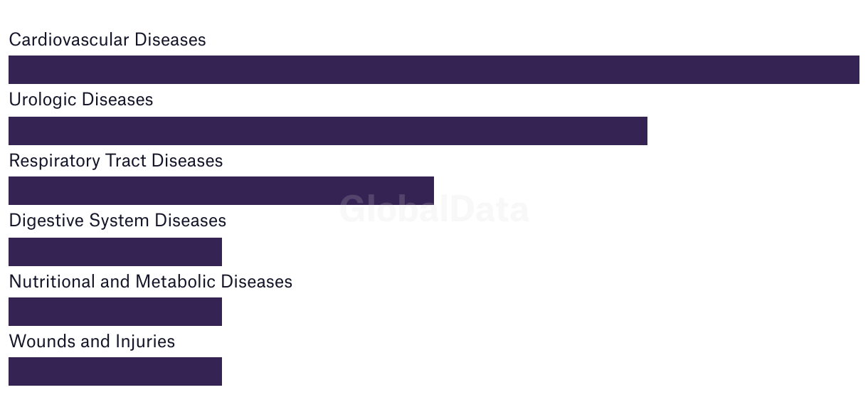The image size is (868, 417).
Task: Click the word Cardiovascular in the top label
Action: [x=69, y=40]
